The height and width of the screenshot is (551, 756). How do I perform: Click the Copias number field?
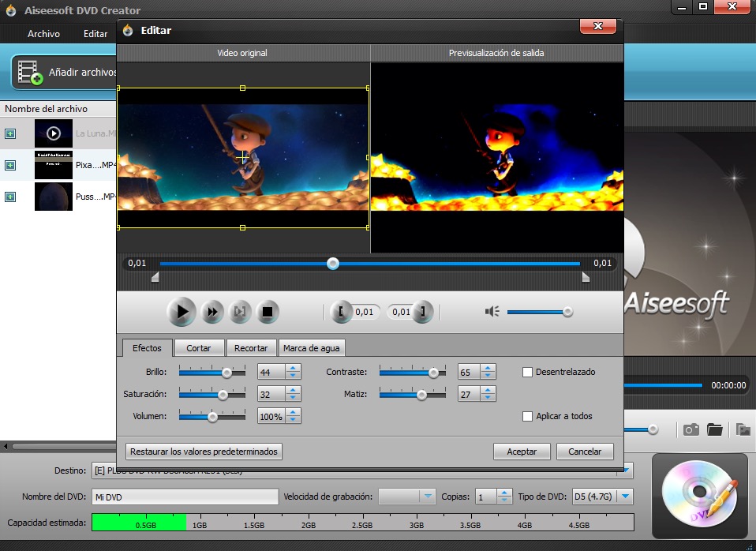click(x=486, y=497)
